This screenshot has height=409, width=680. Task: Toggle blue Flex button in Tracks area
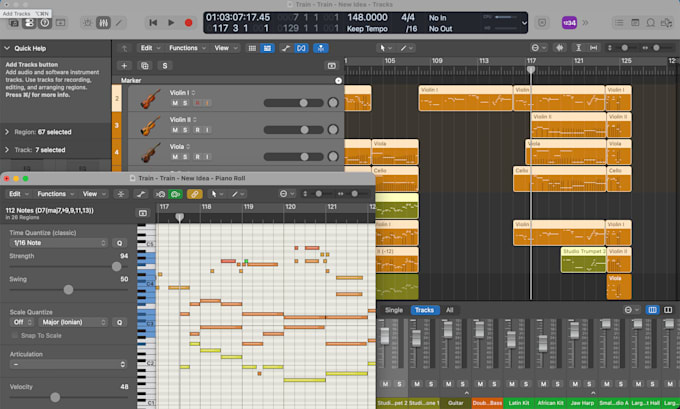click(301, 48)
